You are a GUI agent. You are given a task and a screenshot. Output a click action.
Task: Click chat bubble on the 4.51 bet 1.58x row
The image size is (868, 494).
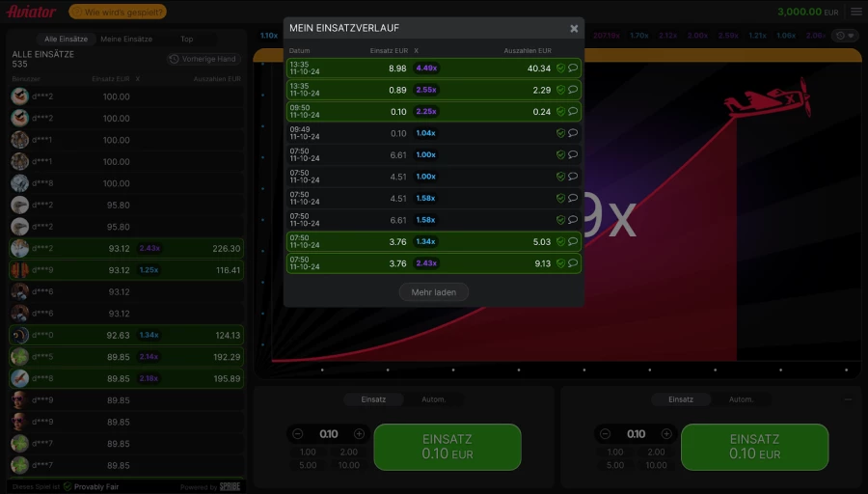click(573, 197)
